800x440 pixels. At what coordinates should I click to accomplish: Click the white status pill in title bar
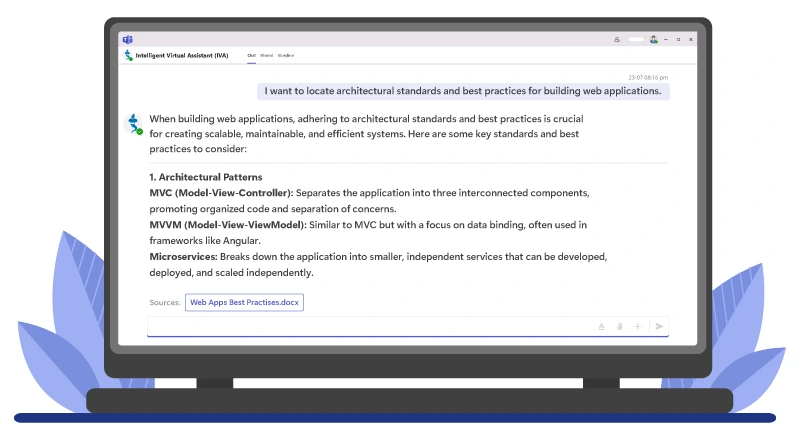[635, 40]
